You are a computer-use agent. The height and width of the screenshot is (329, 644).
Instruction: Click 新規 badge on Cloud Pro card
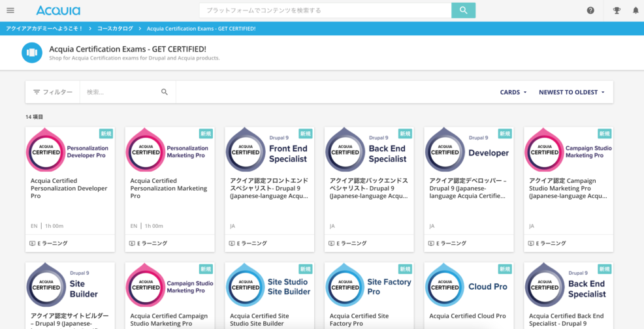point(505,269)
